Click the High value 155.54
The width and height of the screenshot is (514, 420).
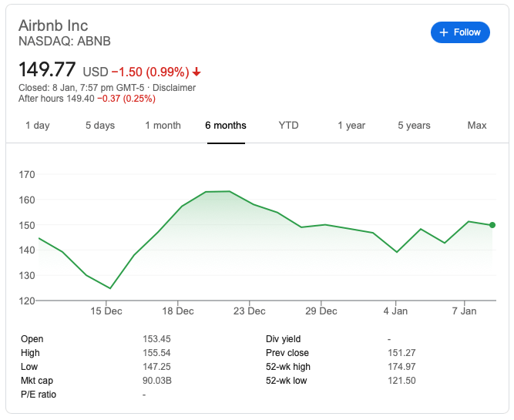[156, 353]
